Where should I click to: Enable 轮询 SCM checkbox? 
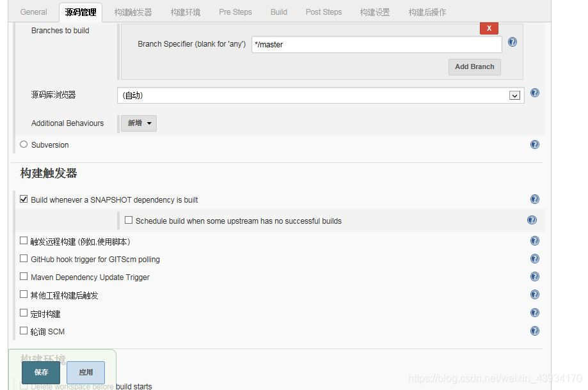coord(24,331)
